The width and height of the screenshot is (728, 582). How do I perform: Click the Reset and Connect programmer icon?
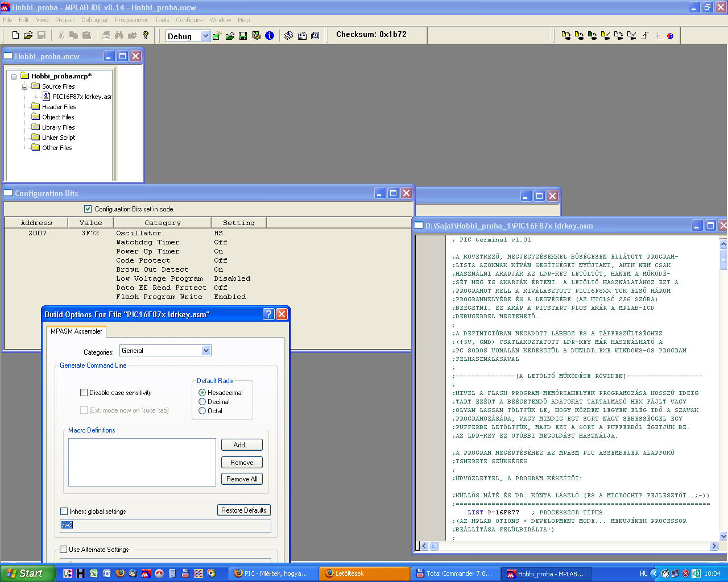[671, 35]
